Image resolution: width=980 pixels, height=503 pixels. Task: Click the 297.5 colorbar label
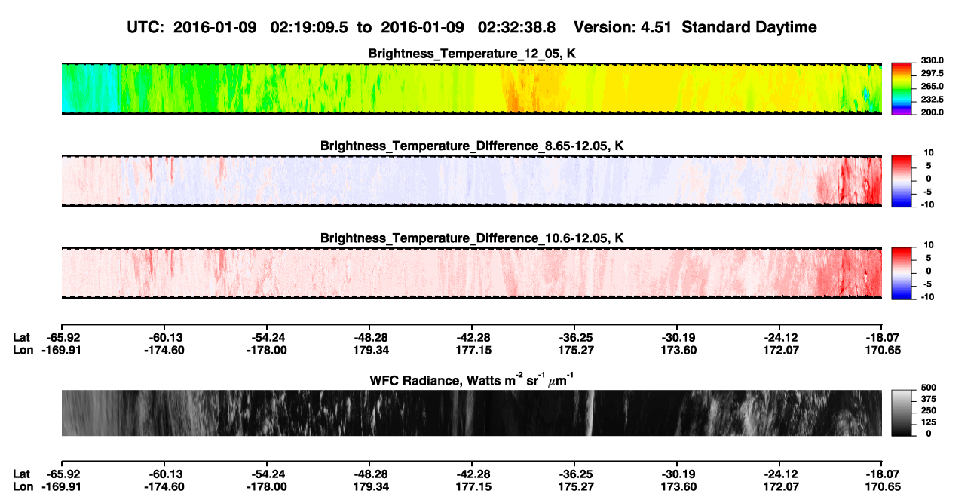point(933,74)
